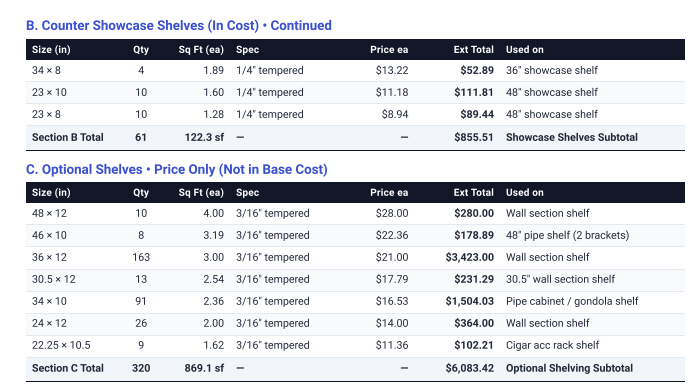Click the Section B Counter Showcase Shelves heading
Image resolution: width=700 pixels, height=388 pixels.
coord(179,25)
